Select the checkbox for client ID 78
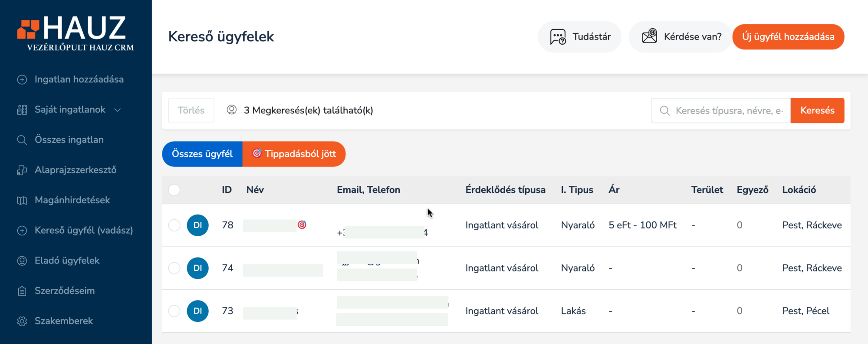 (174, 225)
